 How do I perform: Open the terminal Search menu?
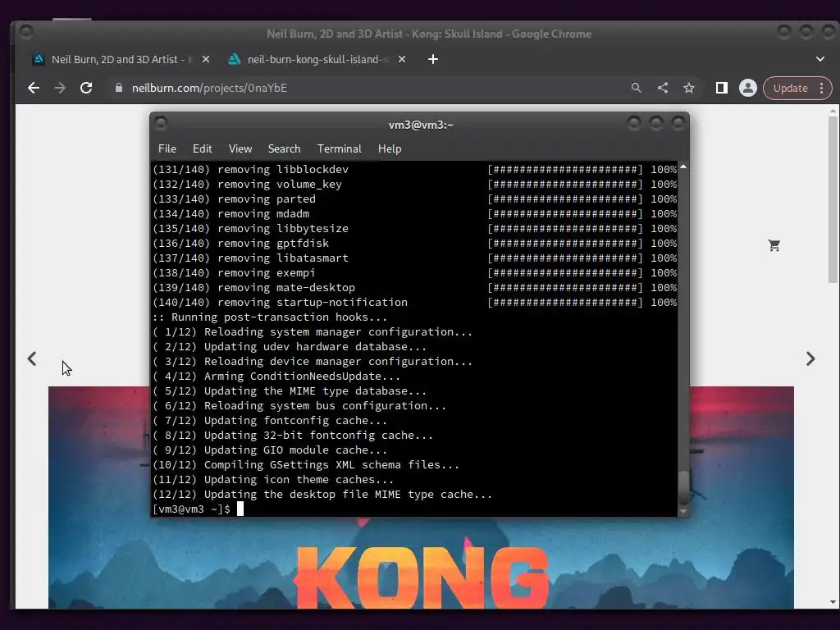click(284, 149)
